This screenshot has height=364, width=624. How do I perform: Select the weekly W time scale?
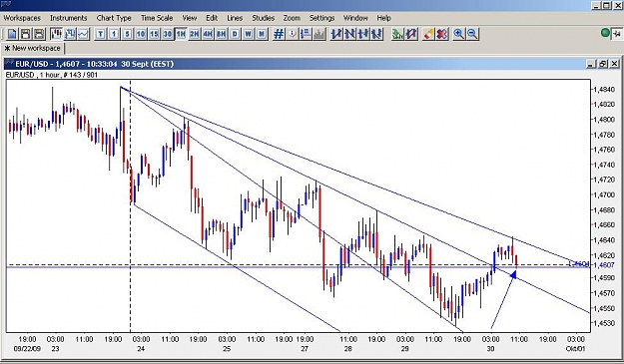[x=248, y=34]
